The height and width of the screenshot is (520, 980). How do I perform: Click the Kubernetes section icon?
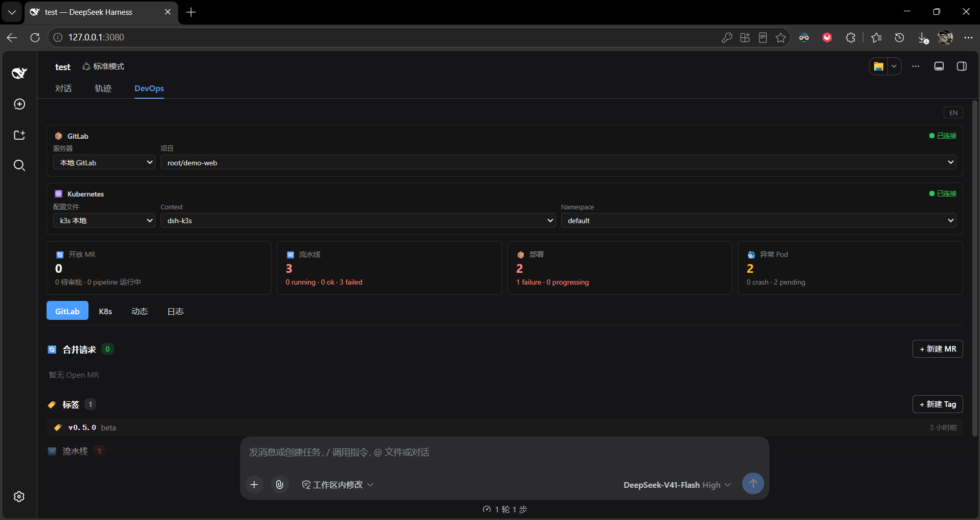click(x=58, y=194)
